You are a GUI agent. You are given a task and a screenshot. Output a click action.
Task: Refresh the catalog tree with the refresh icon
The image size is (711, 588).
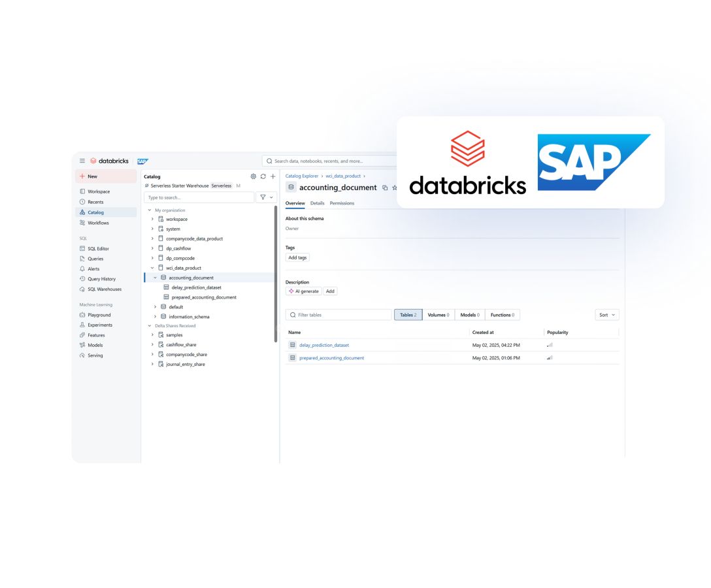click(263, 176)
